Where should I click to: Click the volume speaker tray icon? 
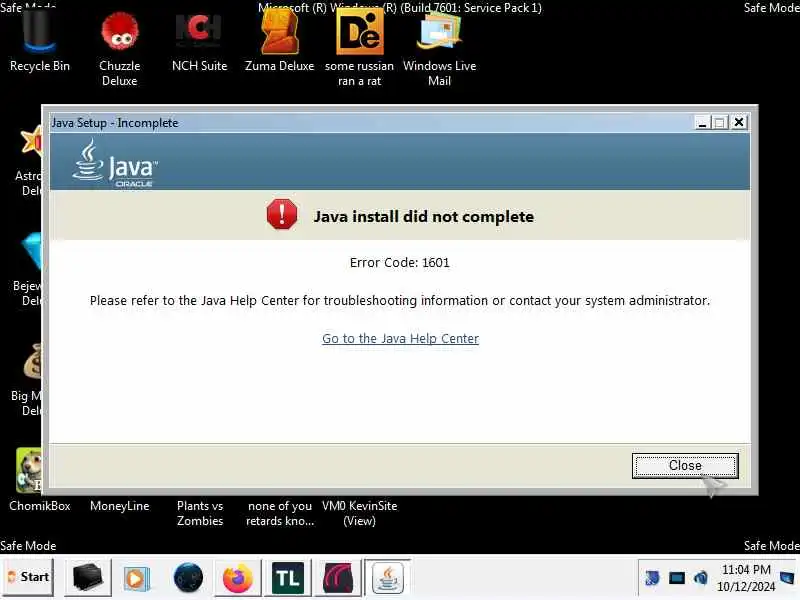[x=701, y=578]
